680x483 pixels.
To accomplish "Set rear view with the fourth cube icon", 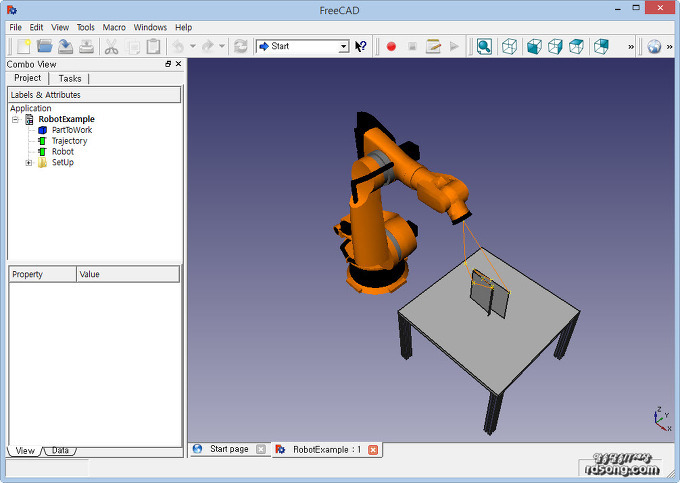I will pos(601,46).
